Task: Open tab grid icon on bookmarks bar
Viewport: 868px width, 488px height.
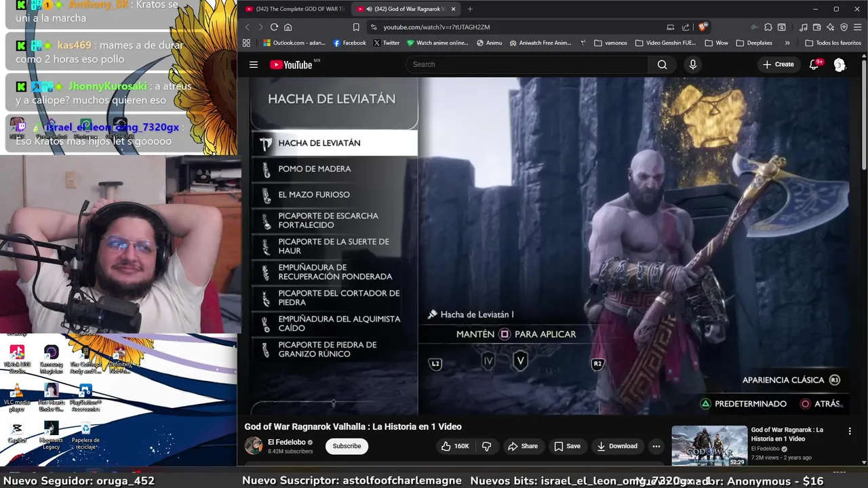Action: 246,43
